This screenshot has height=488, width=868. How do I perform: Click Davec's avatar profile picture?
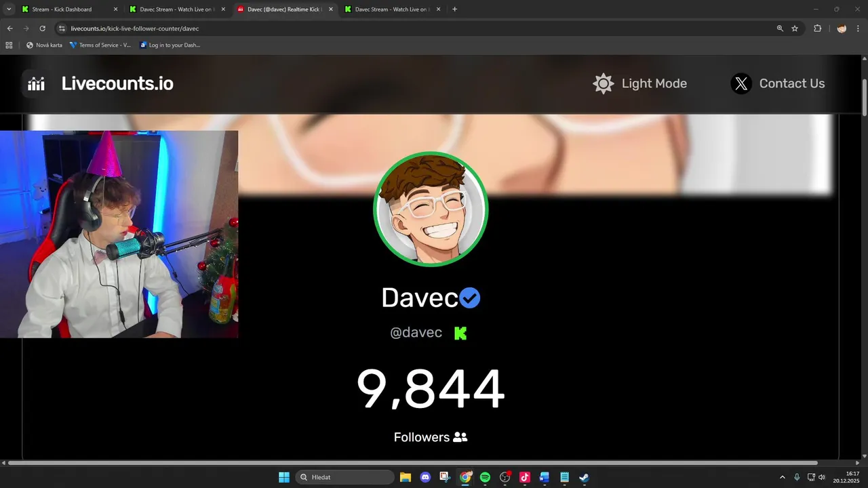[x=431, y=209]
